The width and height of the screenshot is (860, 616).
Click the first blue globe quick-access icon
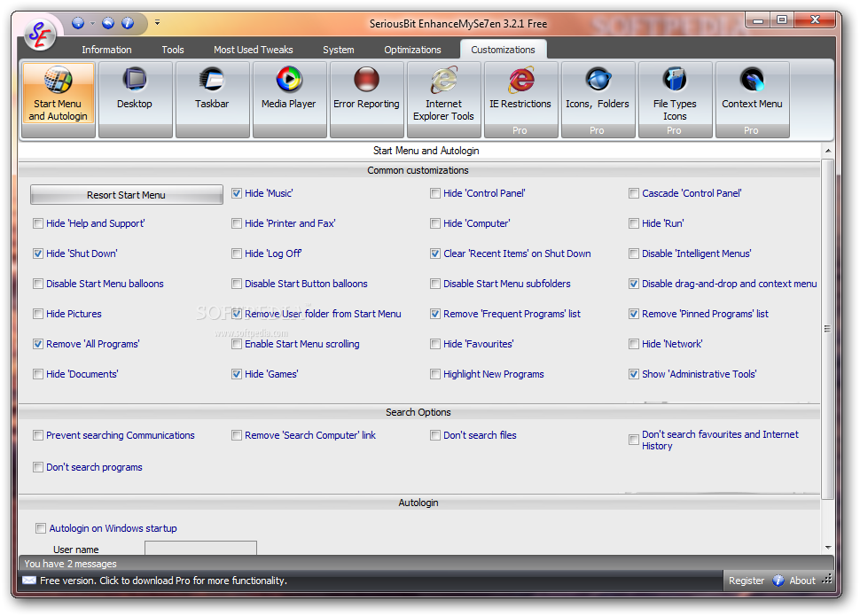78,23
